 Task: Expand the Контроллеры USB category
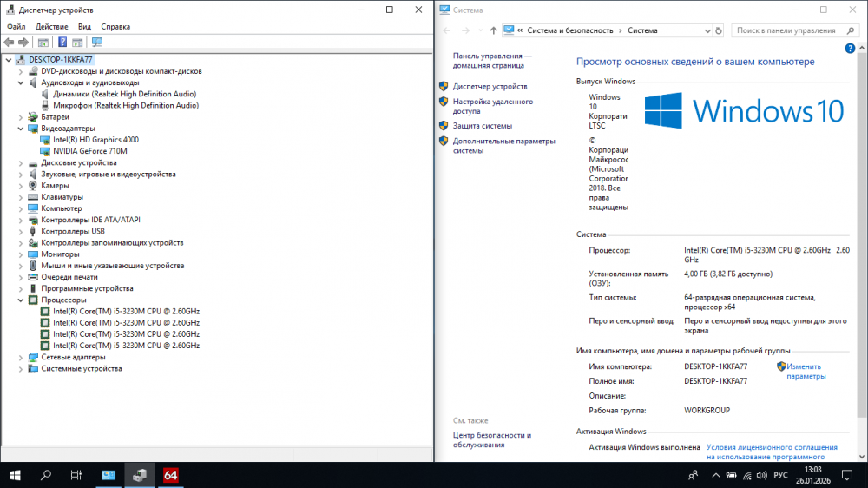pyautogui.click(x=21, y=232)
